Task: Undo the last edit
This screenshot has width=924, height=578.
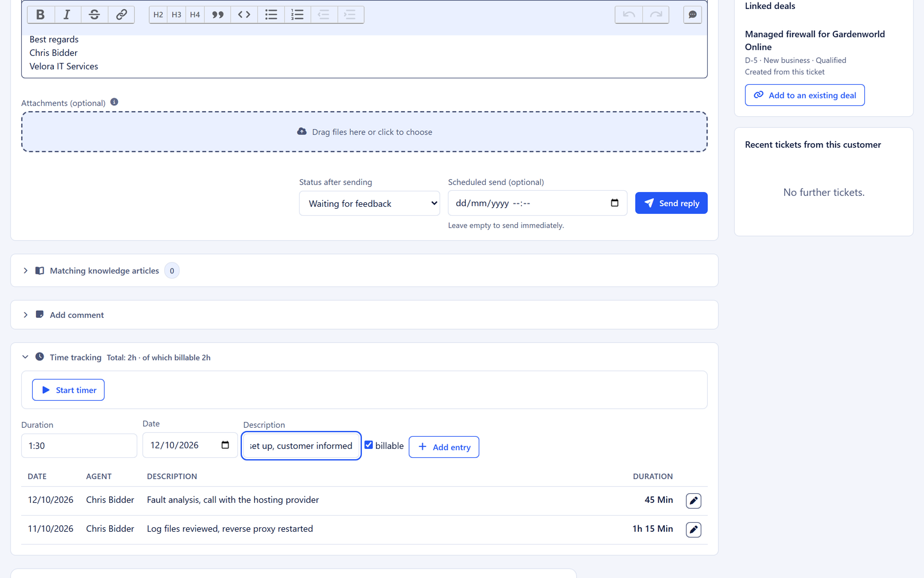Action: (629, 15)
